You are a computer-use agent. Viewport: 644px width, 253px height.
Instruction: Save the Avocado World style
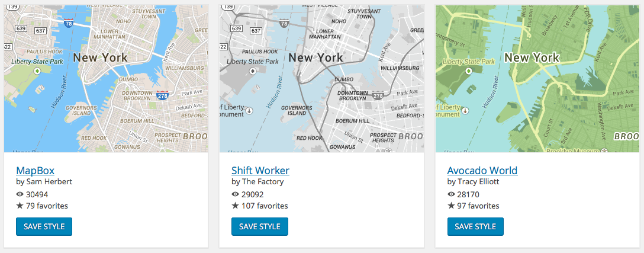[x=475, y=226]
